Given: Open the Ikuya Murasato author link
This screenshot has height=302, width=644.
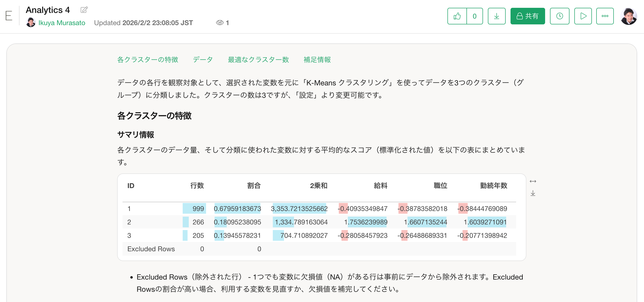Looking at the screenshot, I should pos(61,23).
